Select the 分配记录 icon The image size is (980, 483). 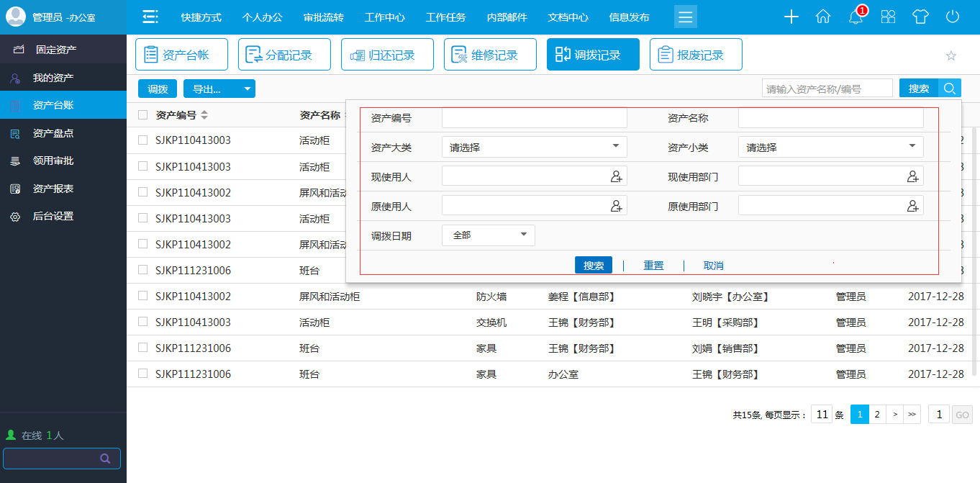click(x=253, y=53)
